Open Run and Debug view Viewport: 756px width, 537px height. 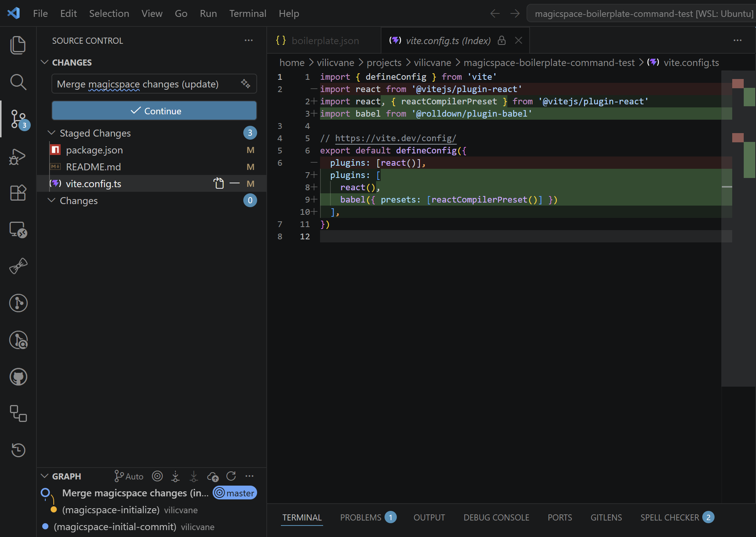pos(18,156)
